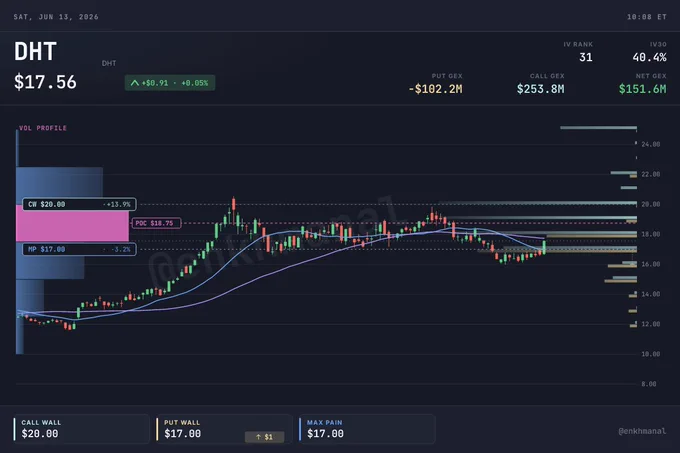Image resolution: width=680 pixels, height=453 pixels.
Task: Click the PUT WALL $17.00 card
Action: 224,428
